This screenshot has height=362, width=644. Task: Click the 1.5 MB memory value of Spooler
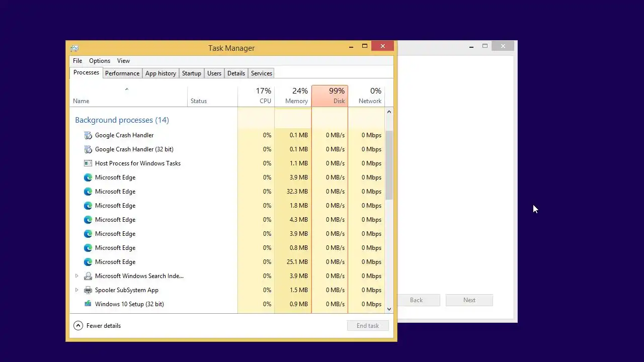(299, 290)
